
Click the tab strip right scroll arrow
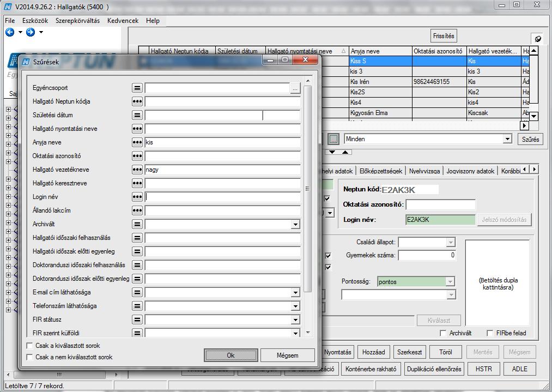click(x=535, y=170)
